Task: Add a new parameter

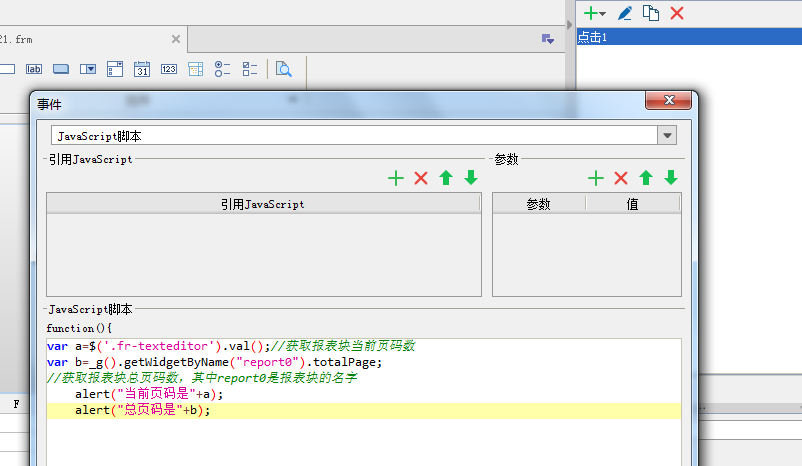Action: click(596, 178)
